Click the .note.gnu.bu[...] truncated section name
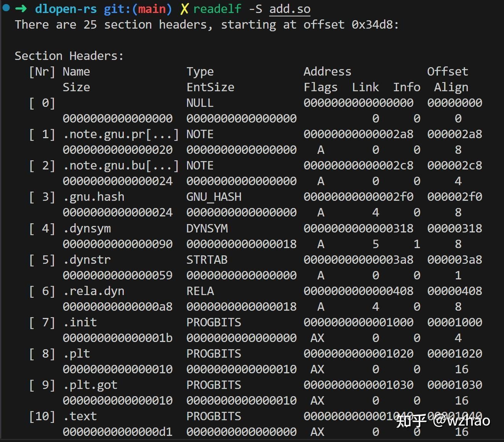504x442 pixels. 121,166
